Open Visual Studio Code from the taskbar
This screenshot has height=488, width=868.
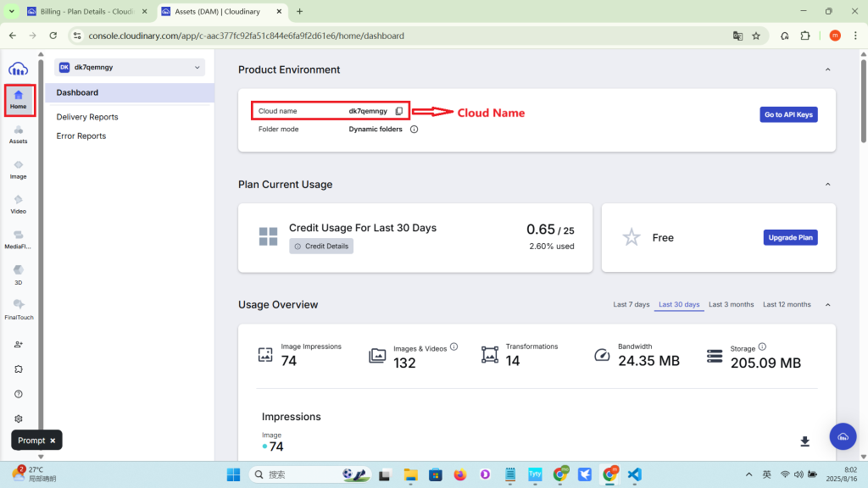pyautogui.click(x=634, y=474)
